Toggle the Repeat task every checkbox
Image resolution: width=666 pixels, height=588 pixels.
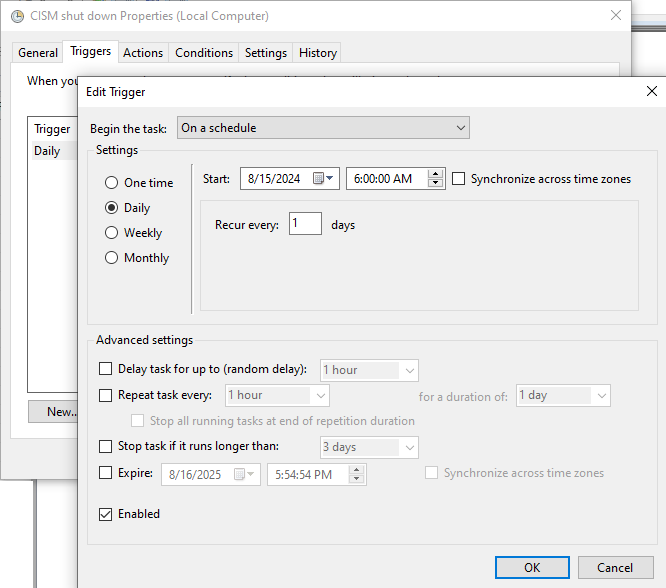106,395
